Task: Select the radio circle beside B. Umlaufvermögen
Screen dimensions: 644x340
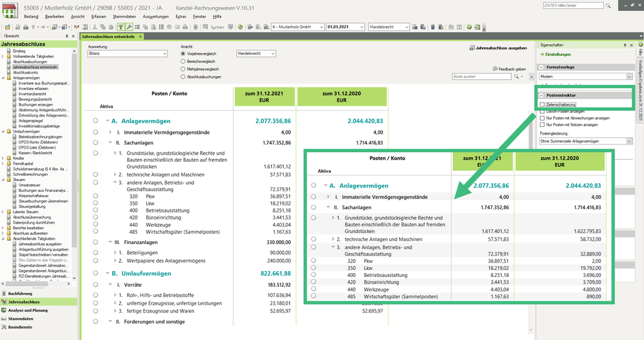Action: point(95,273)
